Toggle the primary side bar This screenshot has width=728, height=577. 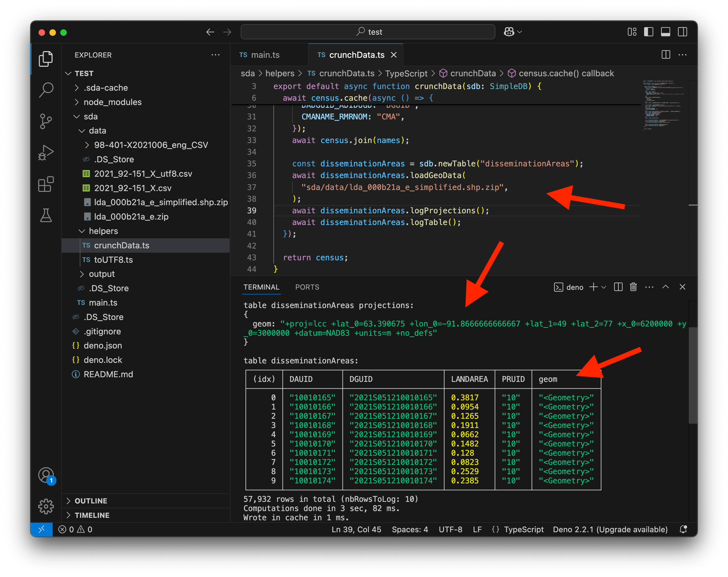(649, 32)
